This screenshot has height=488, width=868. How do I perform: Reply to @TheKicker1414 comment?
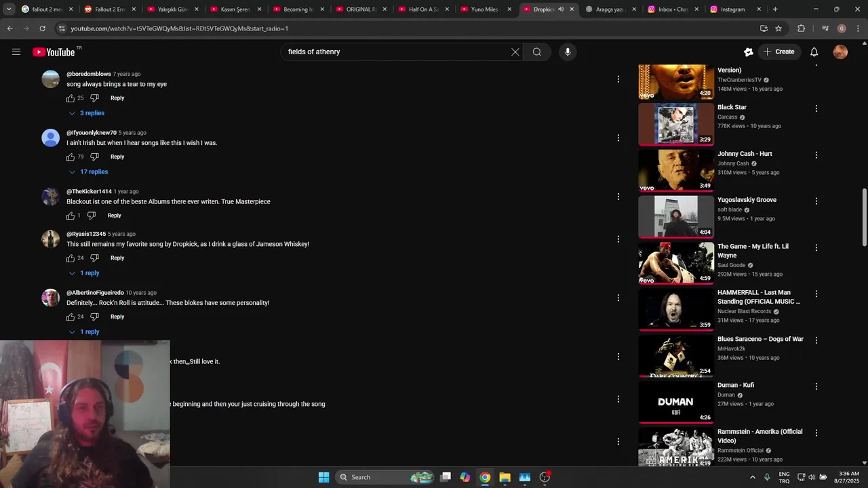[x=114, y=216]
